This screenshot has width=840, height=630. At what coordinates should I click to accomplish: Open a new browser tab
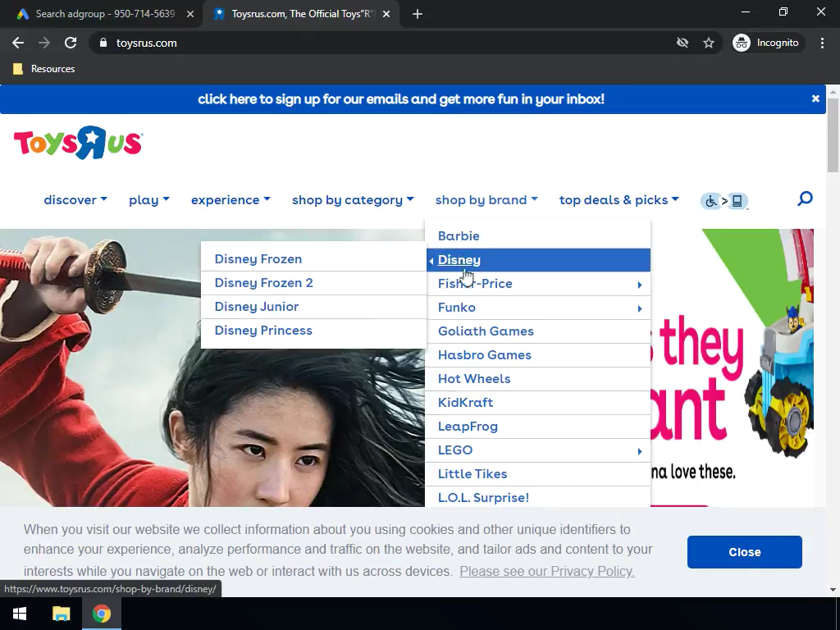tap(418, 14)
